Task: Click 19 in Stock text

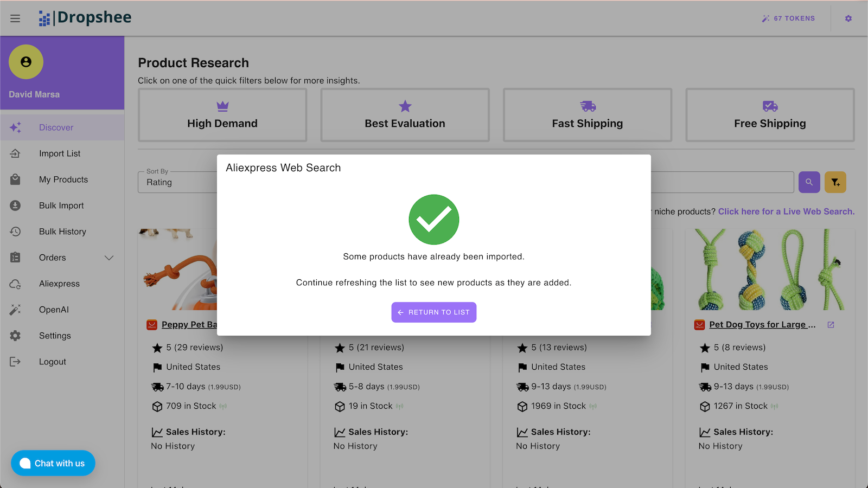Action: [x=371, y=406]
